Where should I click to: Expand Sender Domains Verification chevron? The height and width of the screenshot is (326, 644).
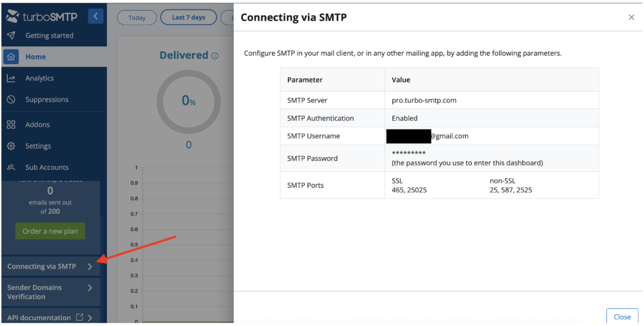90,288
